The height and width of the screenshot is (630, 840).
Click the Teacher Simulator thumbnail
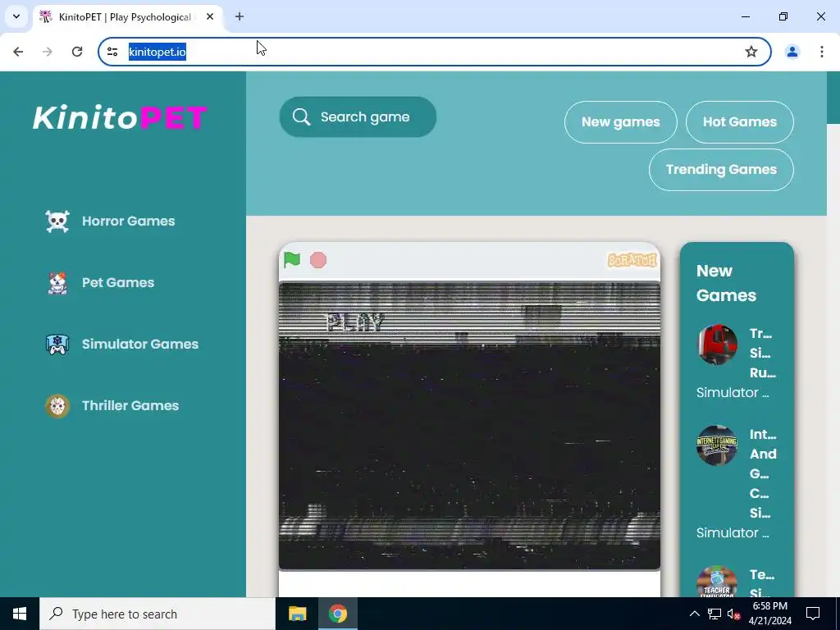coord(717,582)
